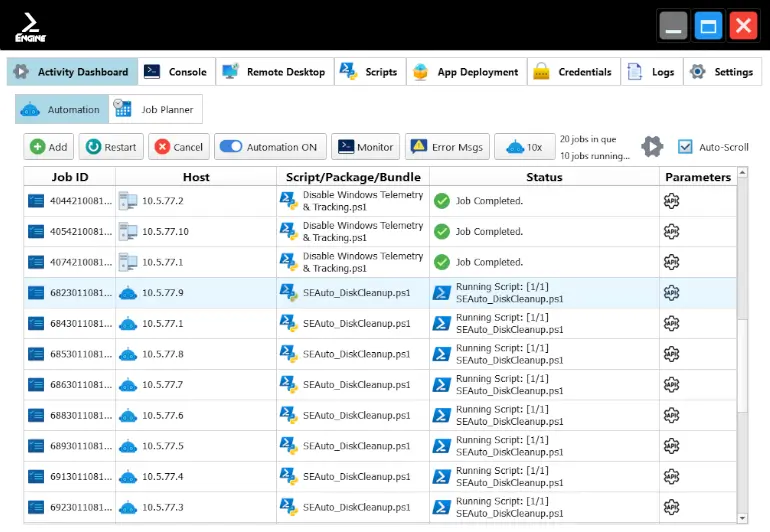Open the Credentials tab
The image size is (770, 532).
coord(572,72)
